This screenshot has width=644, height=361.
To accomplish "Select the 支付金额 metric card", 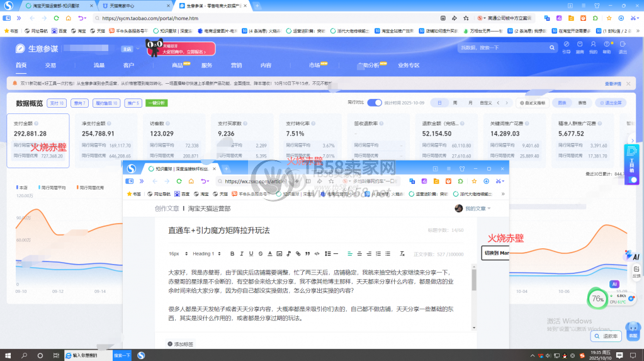I will pos(38,140).
